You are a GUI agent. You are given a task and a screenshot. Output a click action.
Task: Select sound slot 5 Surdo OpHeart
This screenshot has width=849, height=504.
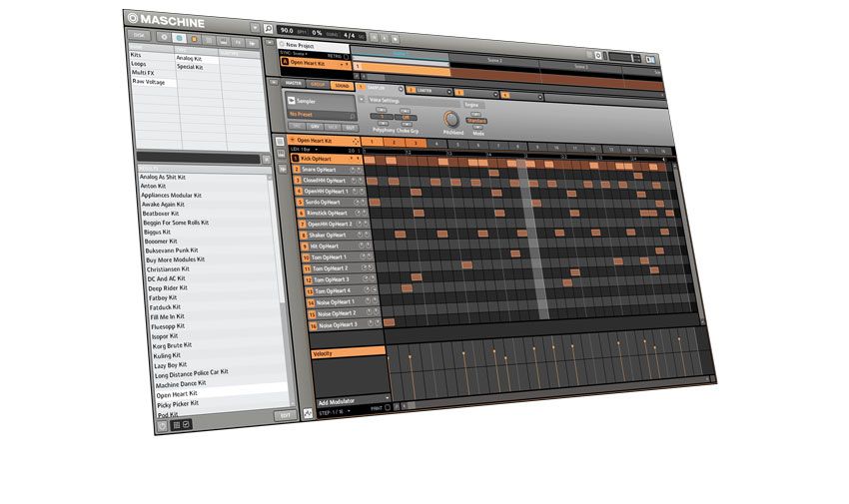(331, 203)
